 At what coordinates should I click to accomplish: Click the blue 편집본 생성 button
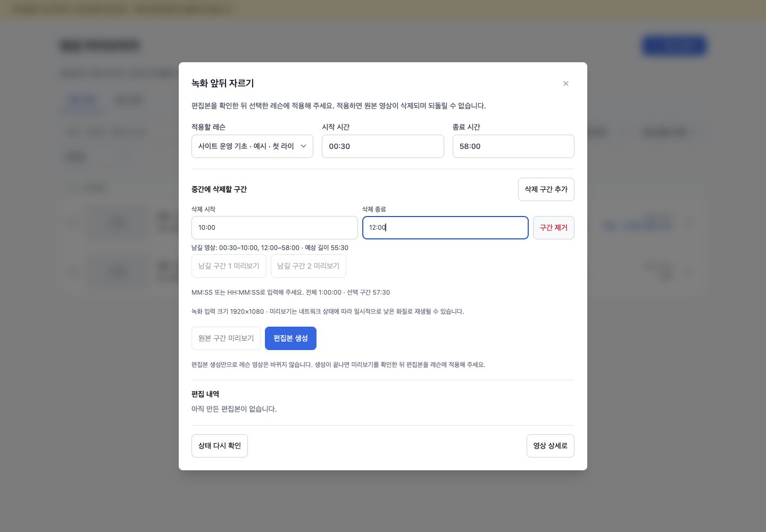click(x=290, y=338)
